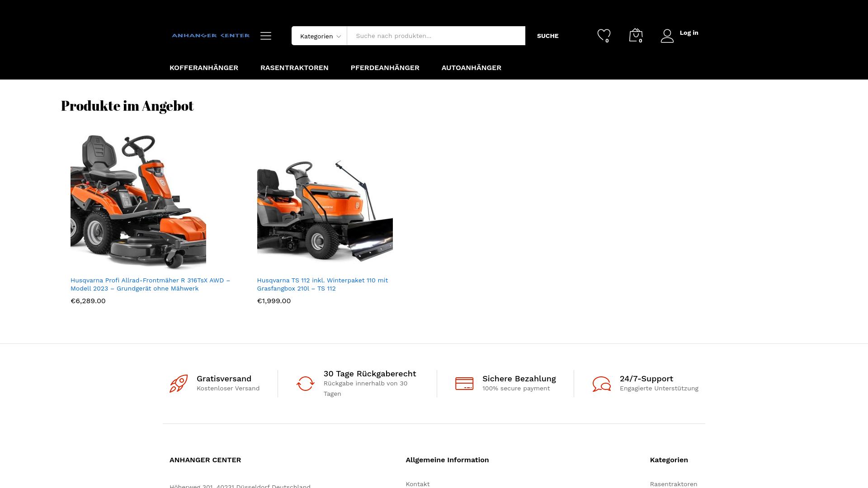Click the Log in link
Viewport: 868px width, 488px height.
click(x=689, y=33)
